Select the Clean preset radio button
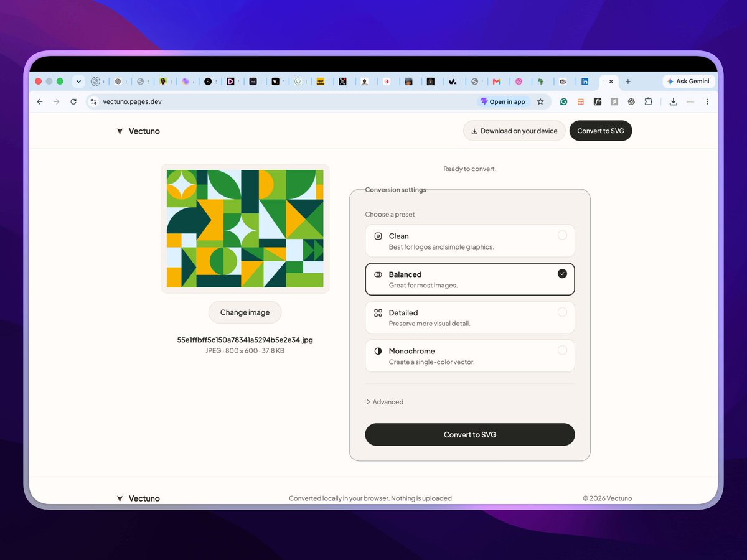This screenshot has width=747, height=560. coord(562,235)
